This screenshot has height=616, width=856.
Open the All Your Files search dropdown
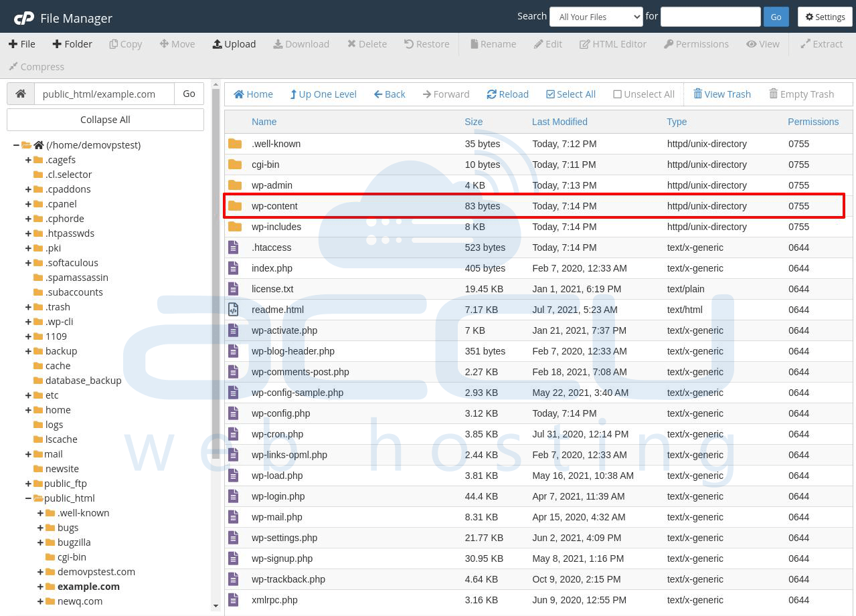pyautogui.click(x=596, y=17)
